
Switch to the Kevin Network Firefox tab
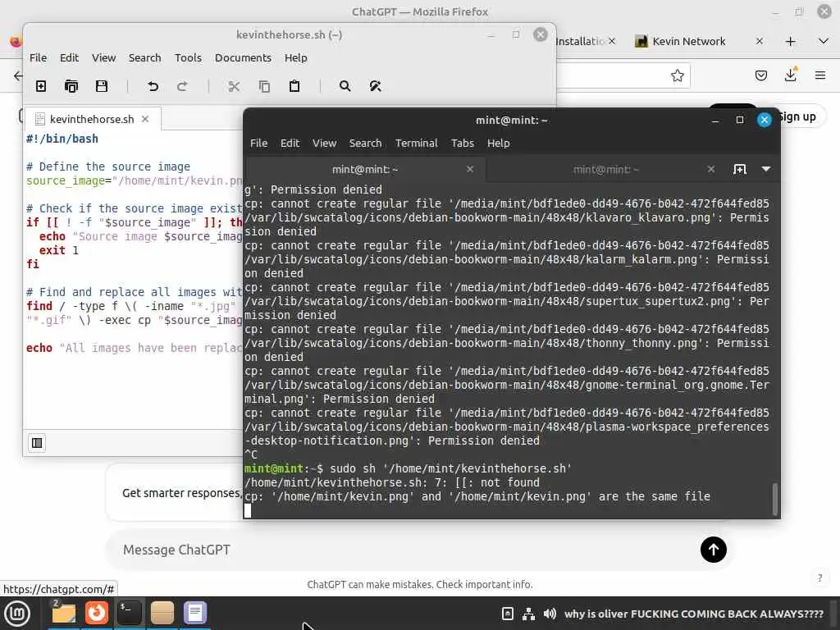click(688, 41)
